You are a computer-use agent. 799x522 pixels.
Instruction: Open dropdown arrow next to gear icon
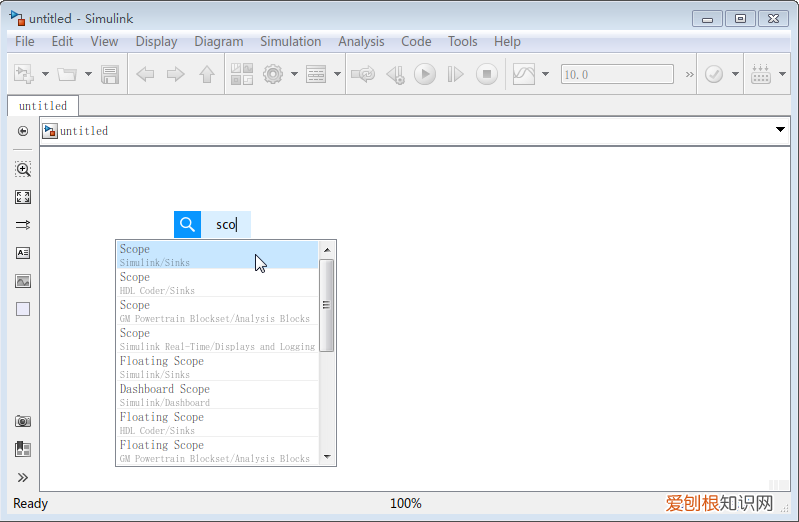point(294,74)
